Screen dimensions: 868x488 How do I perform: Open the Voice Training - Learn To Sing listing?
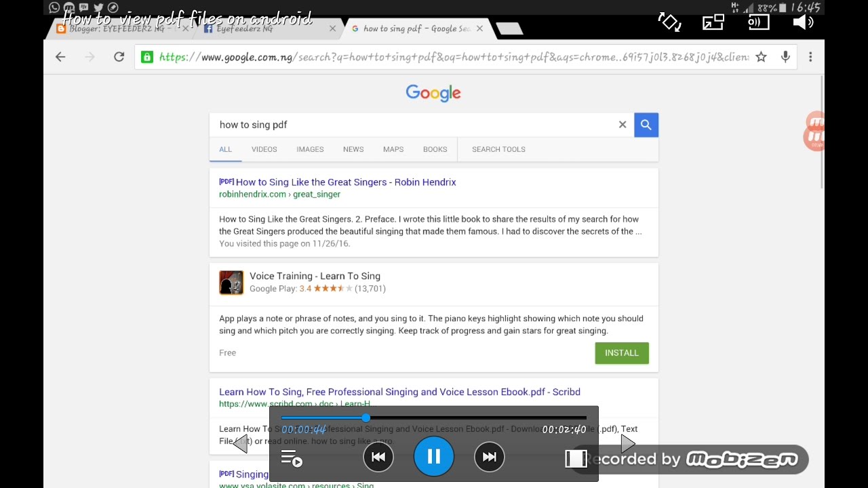(x=315, y=276)
